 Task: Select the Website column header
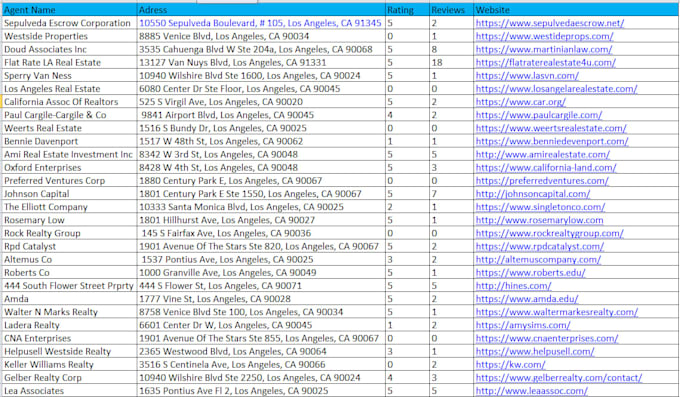[576, 10]
